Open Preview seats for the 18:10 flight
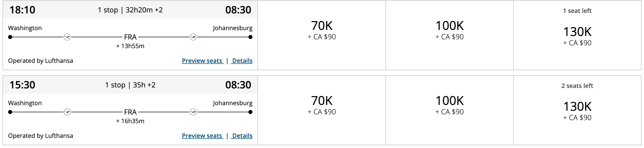This screenshot has height=148, width=644. pos(203,61)
